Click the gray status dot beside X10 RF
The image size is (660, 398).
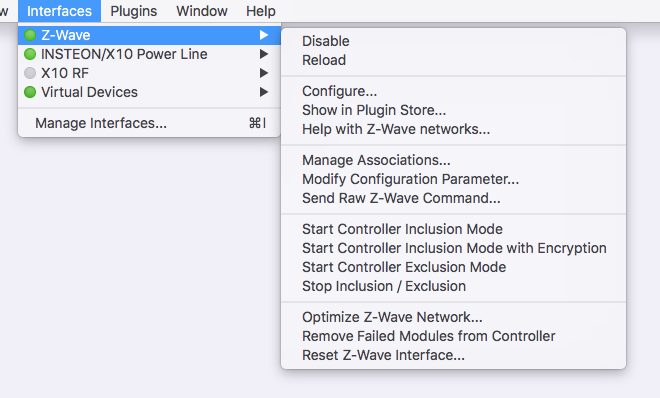(x=30, y=73)
